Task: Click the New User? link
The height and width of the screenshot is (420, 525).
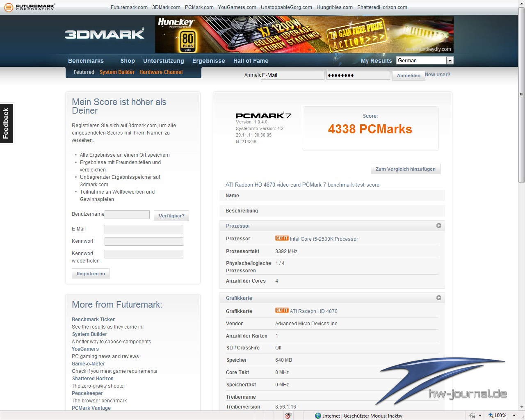Action: [x=438, y=75]
